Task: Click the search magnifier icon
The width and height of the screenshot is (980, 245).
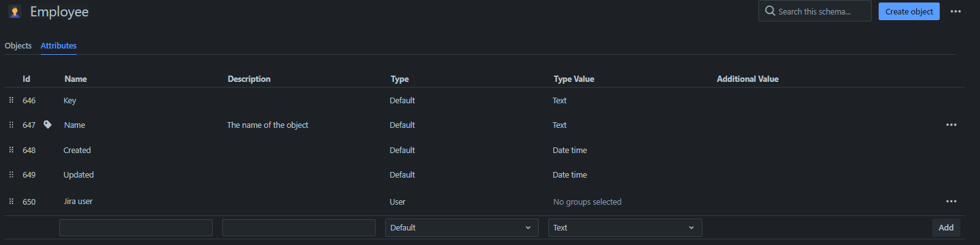Action: point(770,11)
